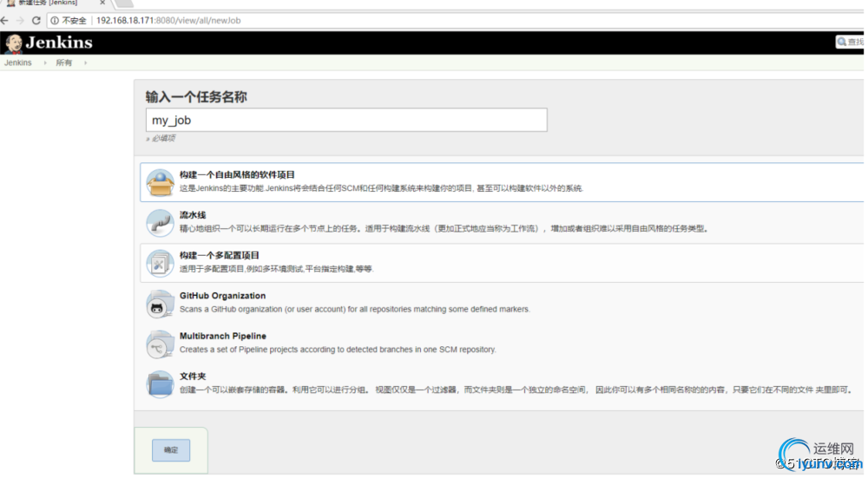Expand the arrow after the Jenkins breadcrumb
868x478 pixels.
click(45, 62)
